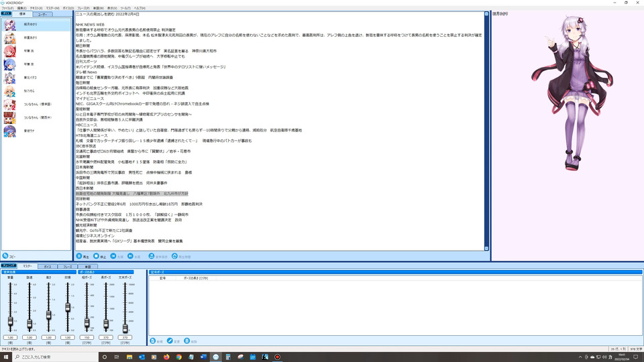Click the 削除 delete pause icon
Screen dimensions: 644x362
point(187,341)
